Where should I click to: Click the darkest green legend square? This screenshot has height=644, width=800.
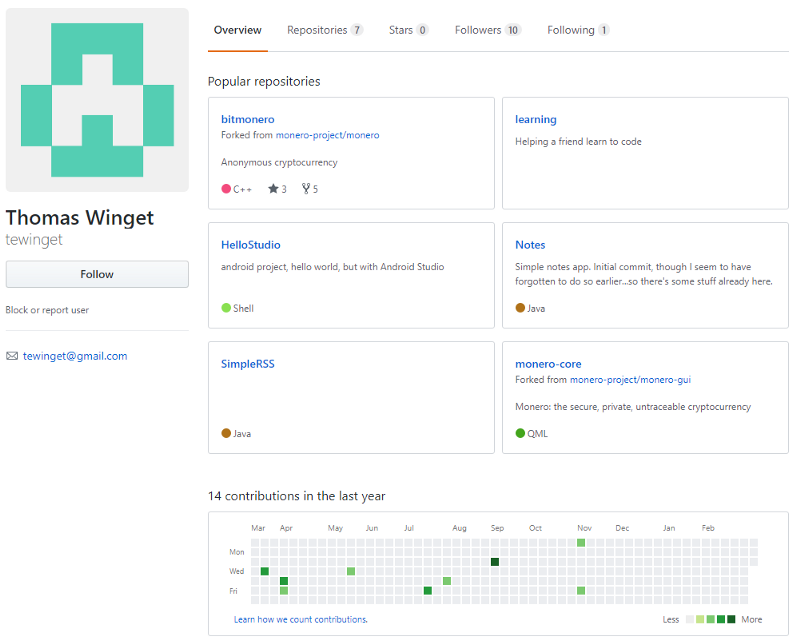731,619
